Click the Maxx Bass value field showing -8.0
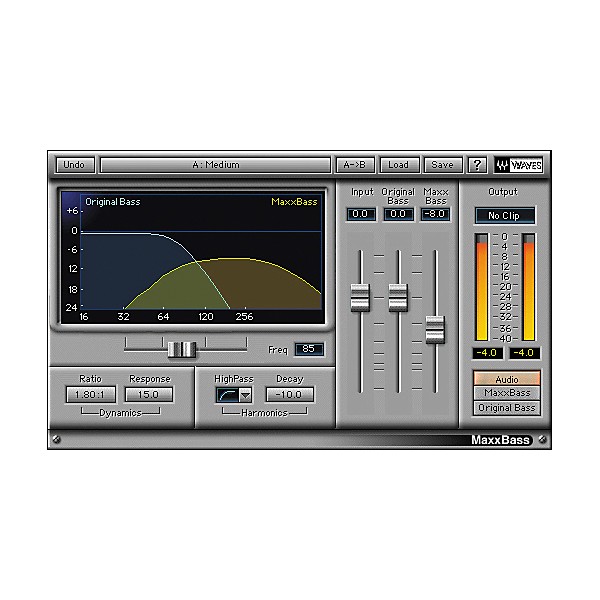This screenshot has height=600, width=600. click(435, 214)
